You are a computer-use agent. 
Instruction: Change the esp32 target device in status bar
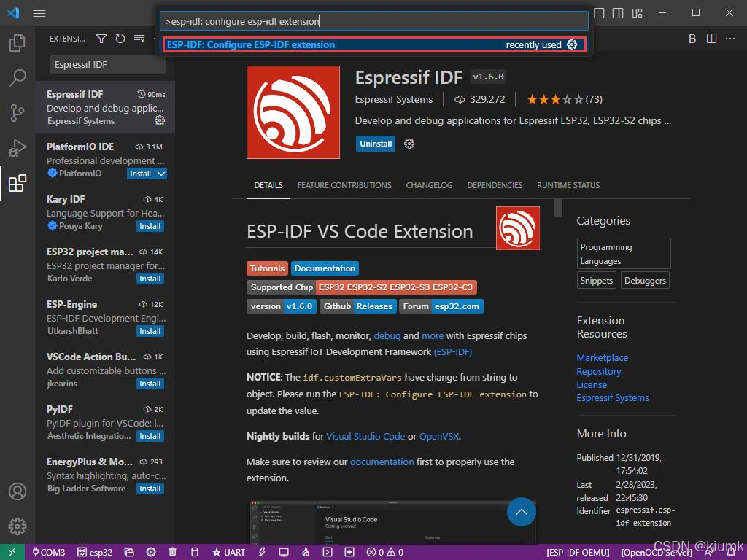click(x=95, y=553)
